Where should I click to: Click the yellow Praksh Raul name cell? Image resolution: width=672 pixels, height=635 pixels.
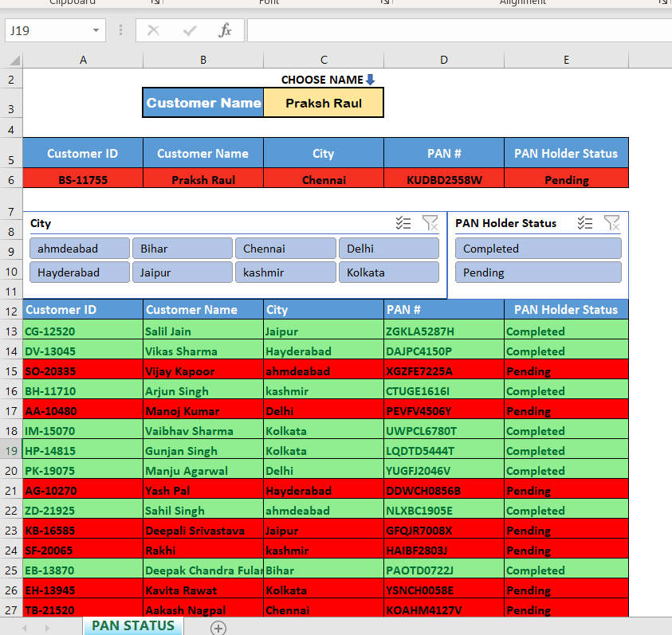point(324,103)
